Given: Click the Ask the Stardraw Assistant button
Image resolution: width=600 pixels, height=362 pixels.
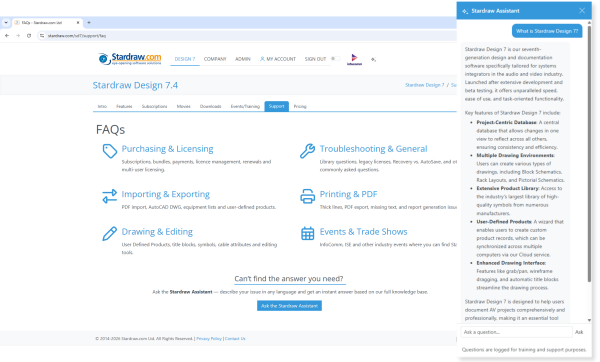Looking at the screenshot, I should 289,306.
